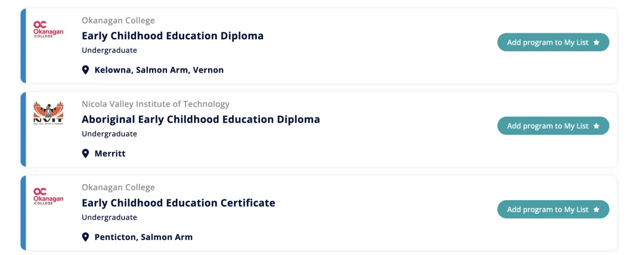Add Aboriginal Early Childhood Education Diploma to My List
The height and width of the screenshot is (255, 644).
click(x=553, y=126)
